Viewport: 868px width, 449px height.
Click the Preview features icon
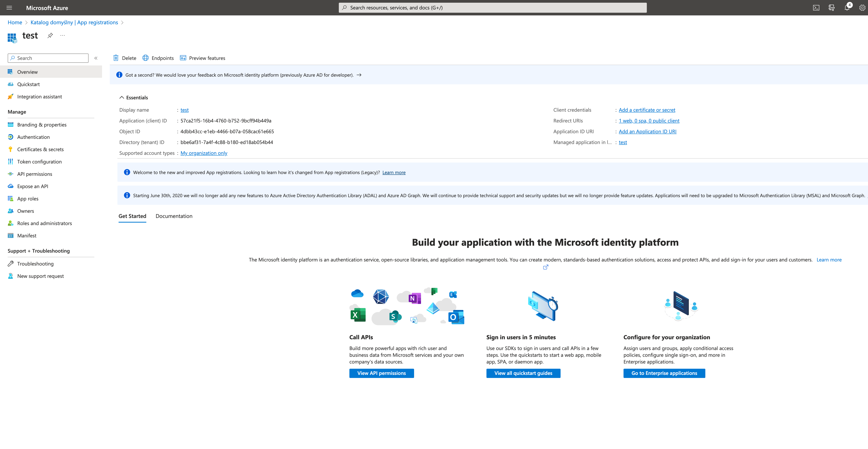(183, 58)
